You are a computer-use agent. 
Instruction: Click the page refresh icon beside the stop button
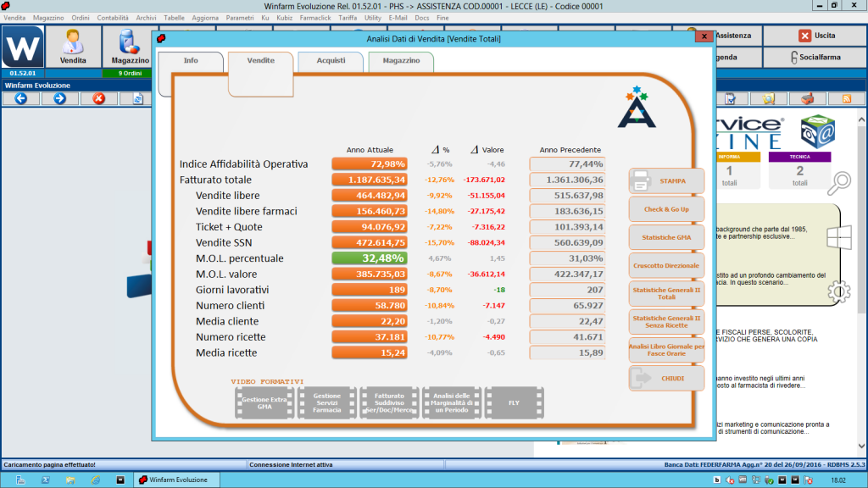point(138,98)
